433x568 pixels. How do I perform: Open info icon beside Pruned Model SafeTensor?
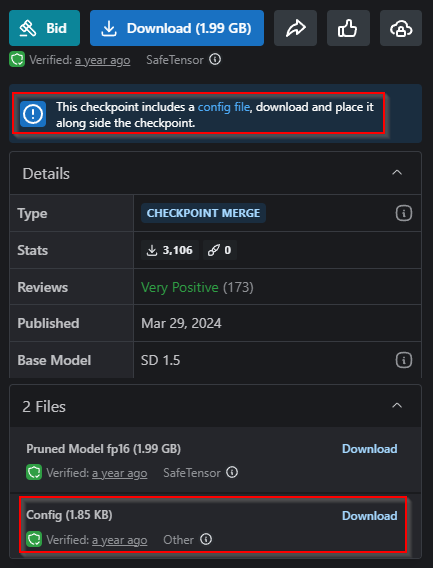[x=232, y=472]
